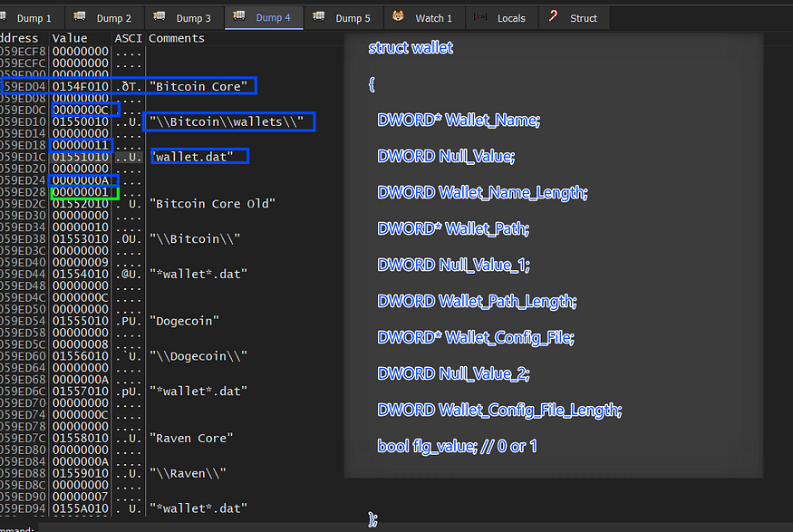Select value 01555010 in dump

point(81,321)
